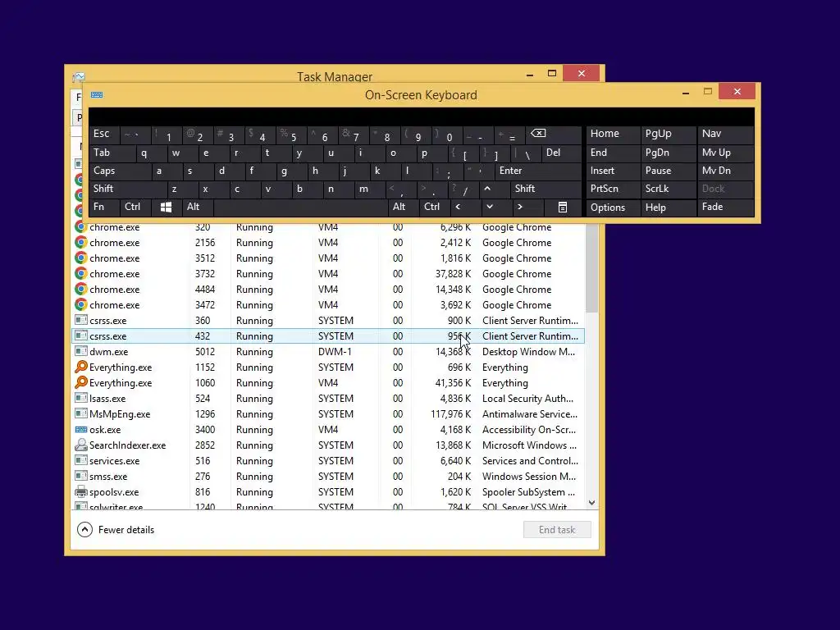This screenshot has height=630, width=840.
Task: Tap the Del key
Action: click(560, 153)
